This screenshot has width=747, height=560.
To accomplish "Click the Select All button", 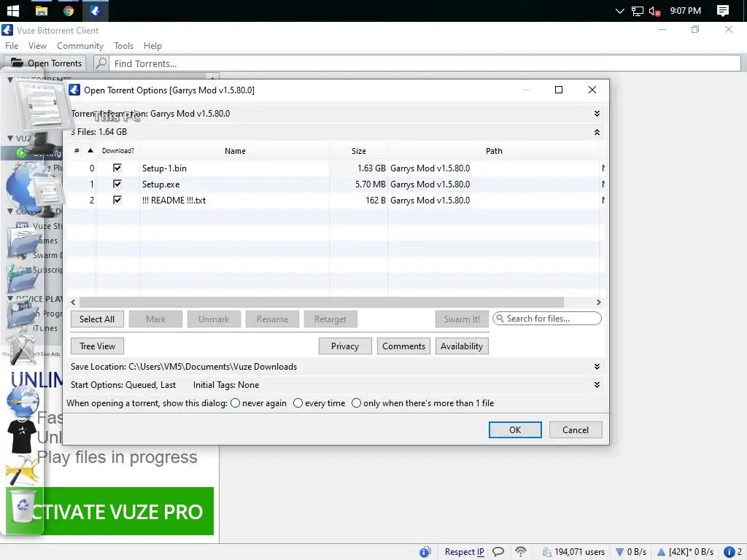I will pos(97,319).
